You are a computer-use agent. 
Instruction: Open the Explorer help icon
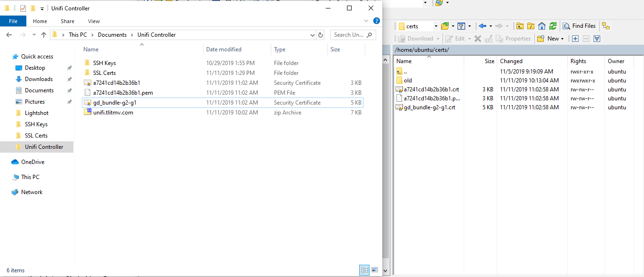pyautogui.click(x=377, y=21)
